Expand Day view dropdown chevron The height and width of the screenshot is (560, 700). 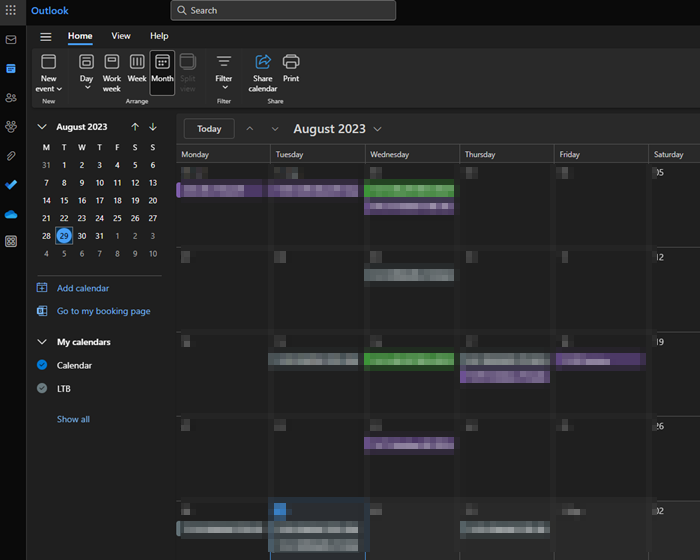(88, 88)
